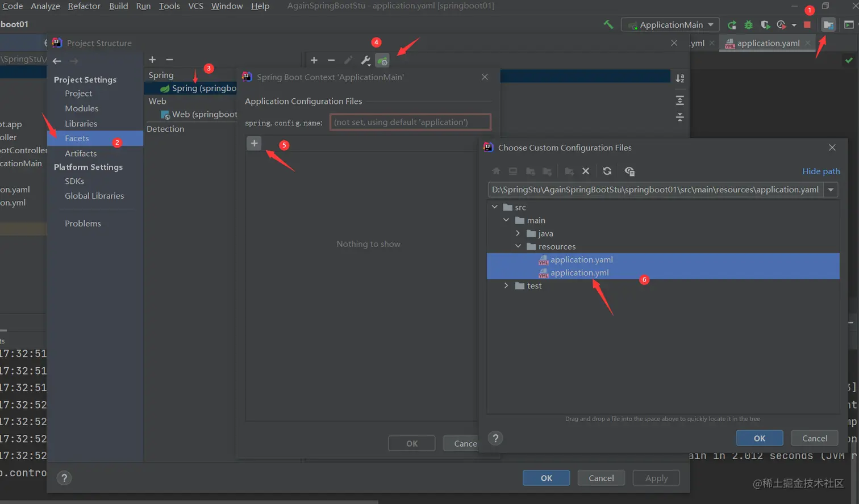Click the Build project hammer icon
The width and height of the screenshot is (859, 504).
[x=608, y=24]
